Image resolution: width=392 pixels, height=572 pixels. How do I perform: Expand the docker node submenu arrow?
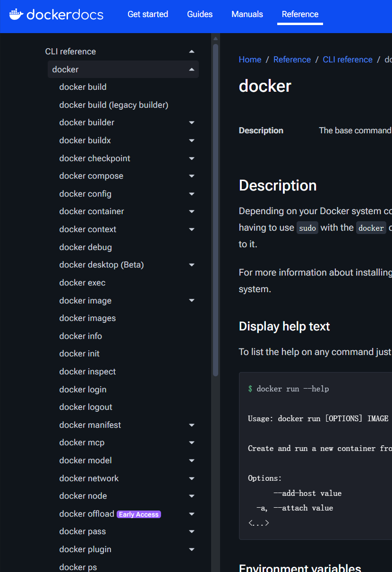192,496
